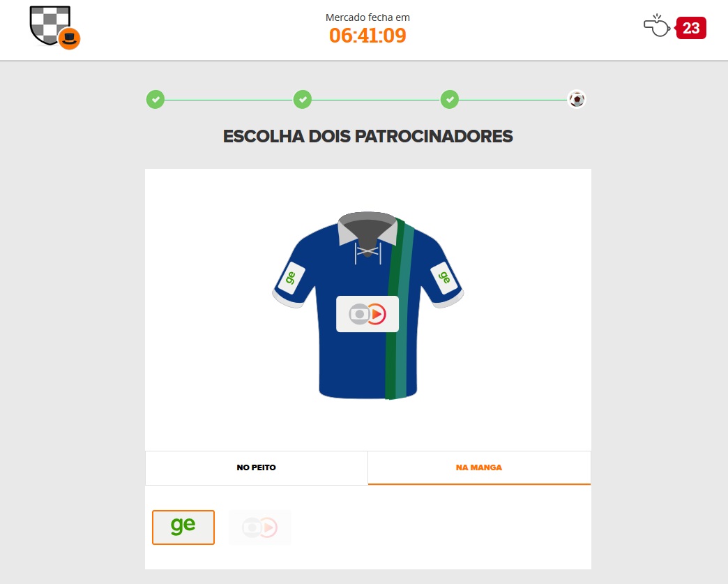Select the faded Globoplay sponsor option
The image size is (728, 584).
click(260, 527)
